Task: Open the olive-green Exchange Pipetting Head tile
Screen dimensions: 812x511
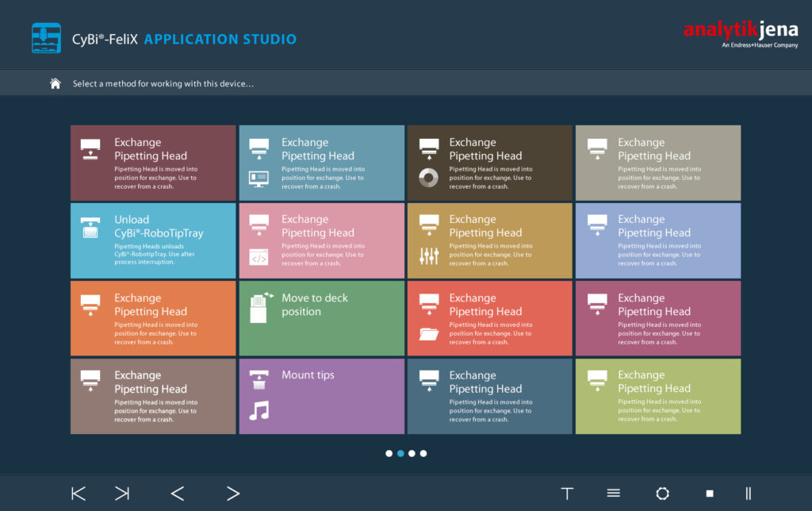Action: pos(658,397)
